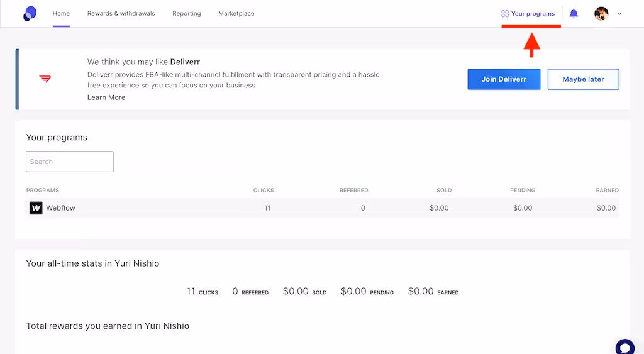Image resolution: width=644 pixels, height=354 pixels.
Task: Click the PENDING column header
Action: [523, 190]
